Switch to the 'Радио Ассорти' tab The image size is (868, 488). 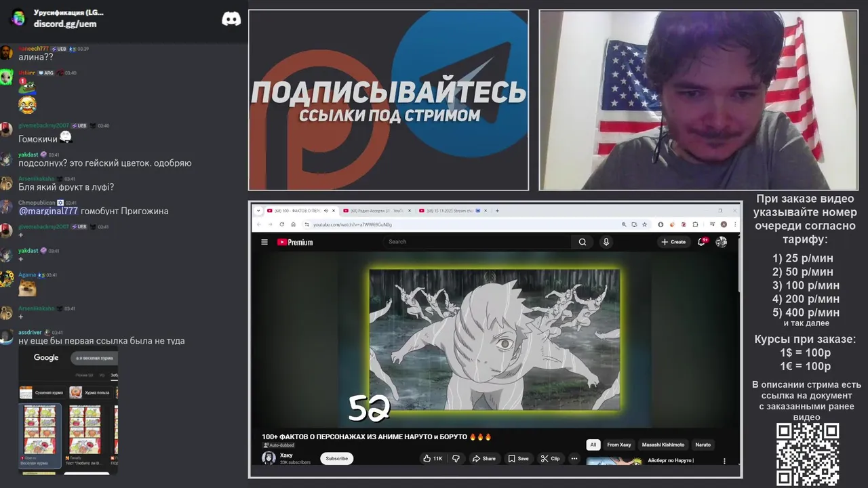coord(376,211)
